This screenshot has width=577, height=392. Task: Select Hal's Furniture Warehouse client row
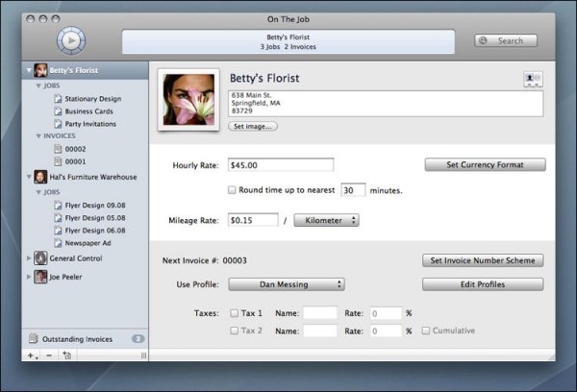(86, 177)
